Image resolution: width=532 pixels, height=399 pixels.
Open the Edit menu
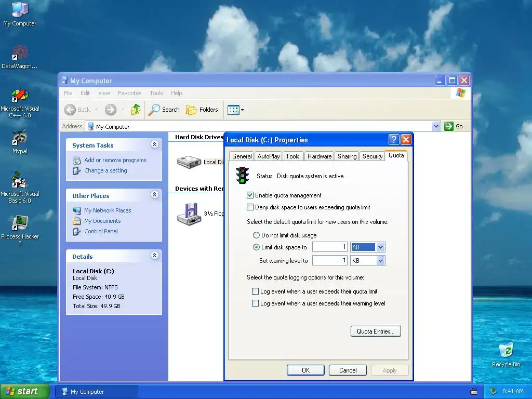point(85,93)
